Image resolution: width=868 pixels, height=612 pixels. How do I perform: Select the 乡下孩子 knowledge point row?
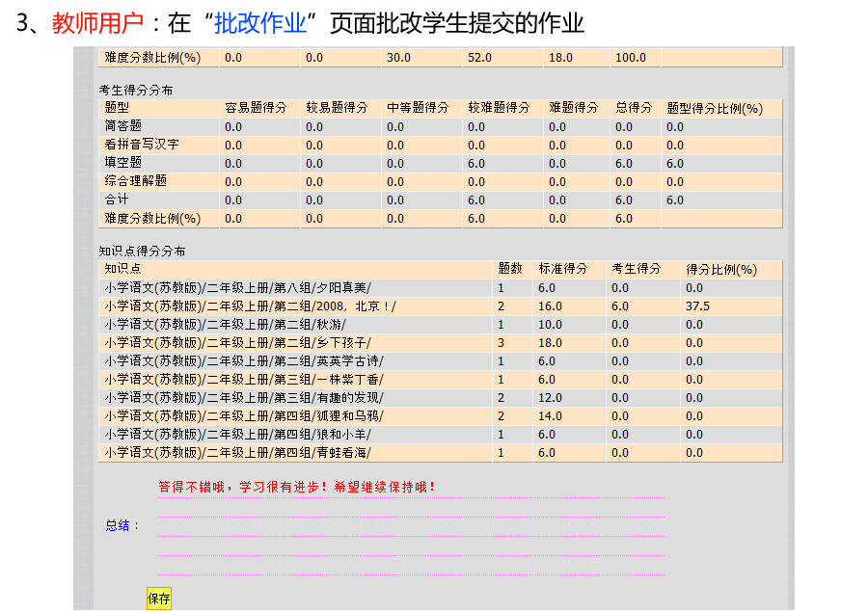click(x=237, y=343)
